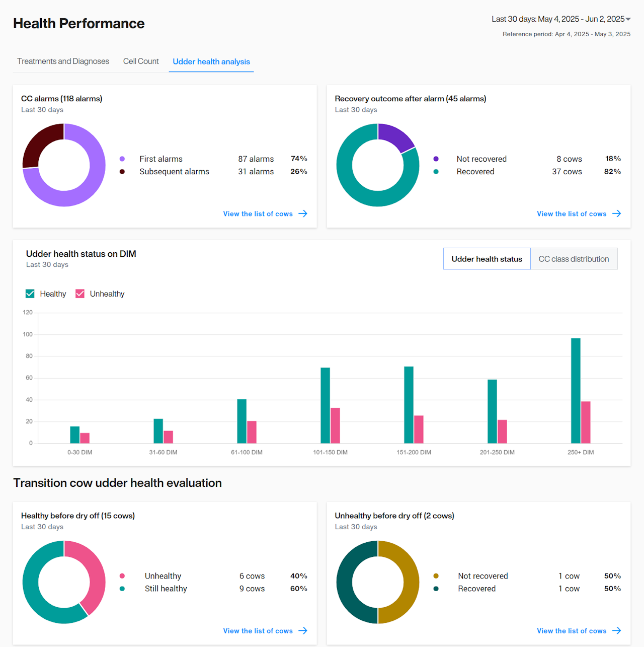Screen dimensions: 644x647
Task: Click the 250+ DIM healthy teal bar
Action: point(576,390)
